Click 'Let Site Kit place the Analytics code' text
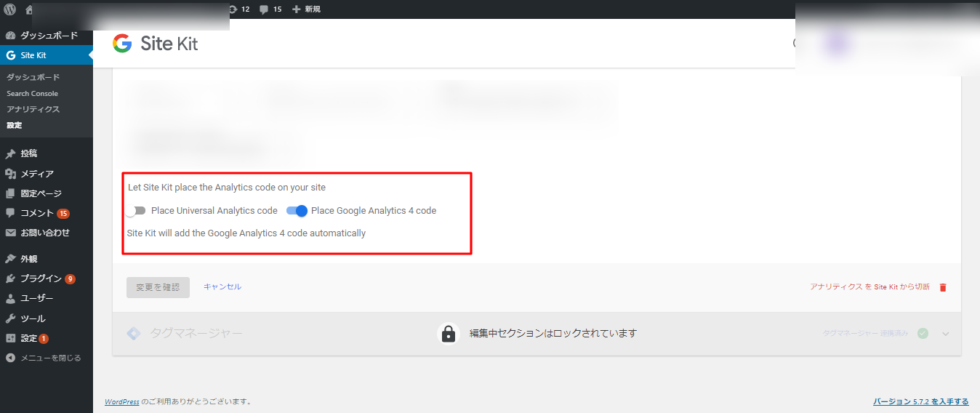 pyautogui.click(x=227, y=187)
